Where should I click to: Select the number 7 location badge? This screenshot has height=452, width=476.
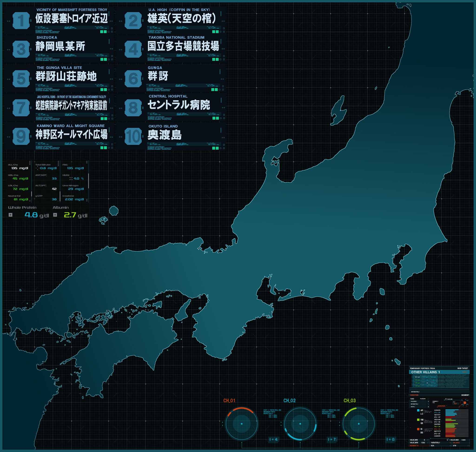(21, 107)
